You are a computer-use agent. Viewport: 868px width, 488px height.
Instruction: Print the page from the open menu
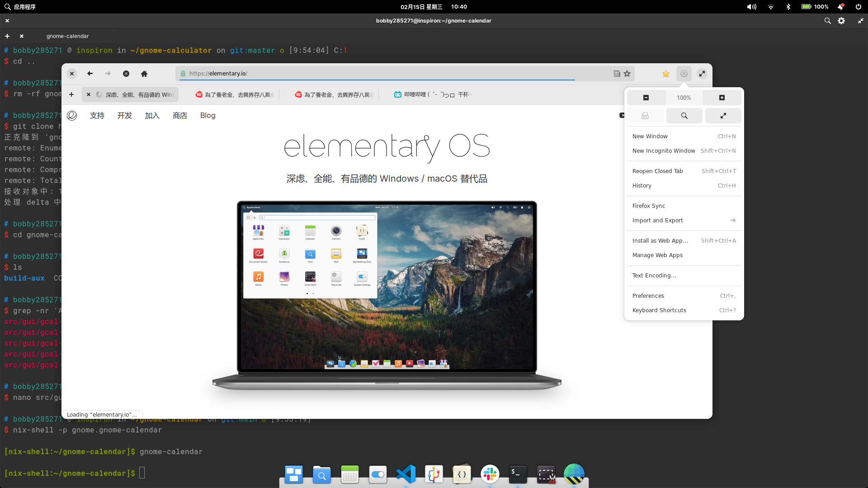(x=645, y=115)
